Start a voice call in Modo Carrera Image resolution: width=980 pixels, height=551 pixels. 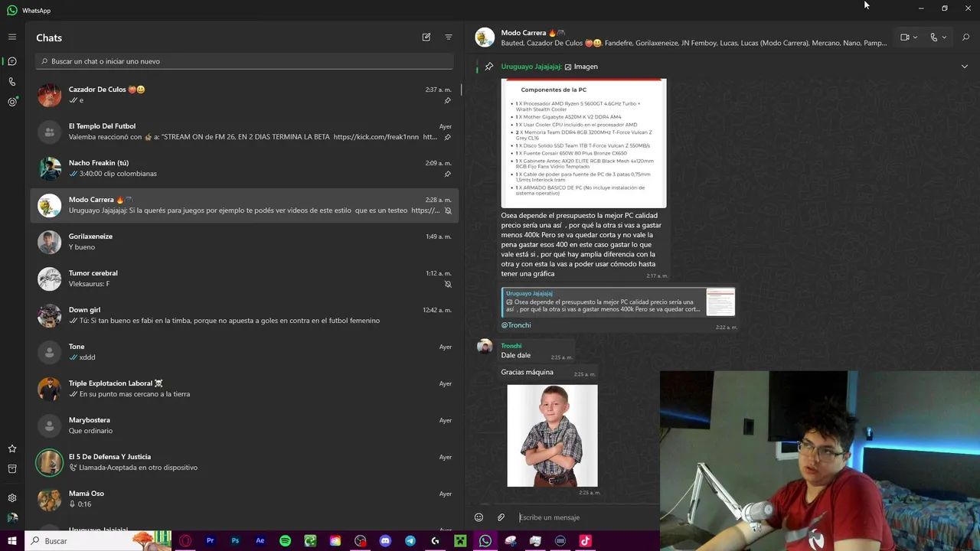click(x=933, y=37)
